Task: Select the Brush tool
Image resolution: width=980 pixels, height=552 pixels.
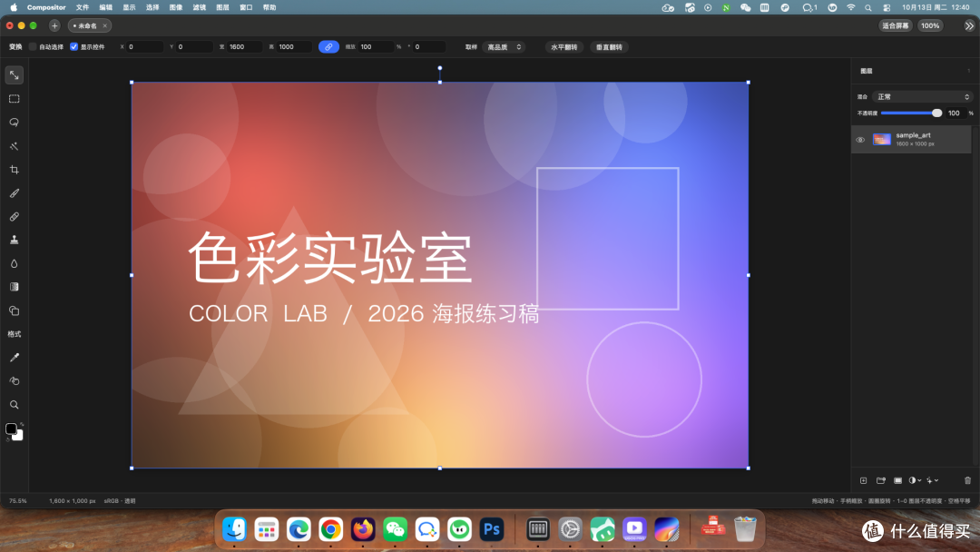Action: pyautogui.click(x=14, y=193)
